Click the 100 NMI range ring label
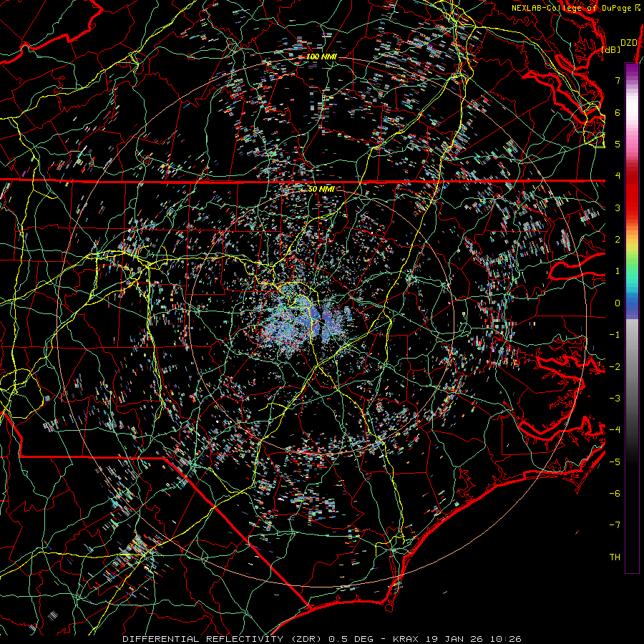The image size is (644, 644). point(321,57)
